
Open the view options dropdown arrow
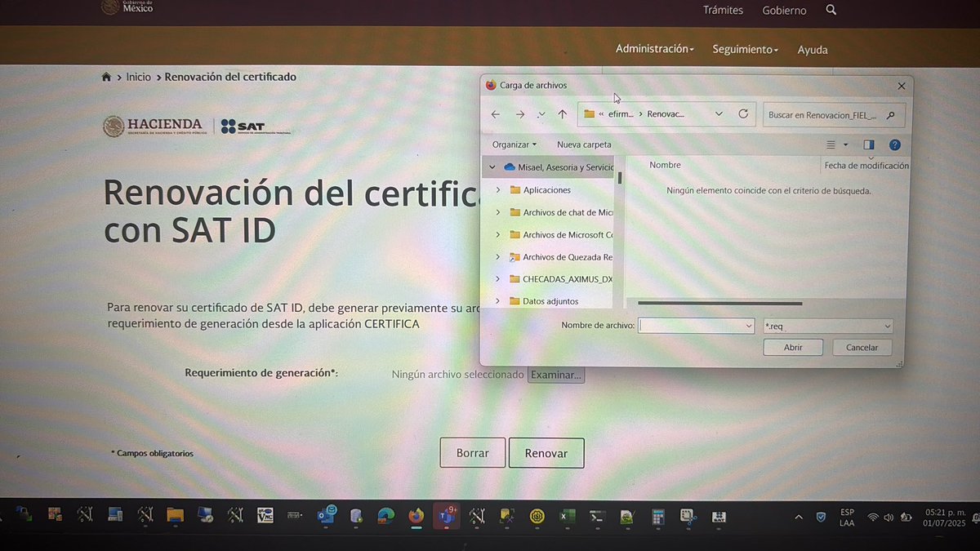coord(845,145)
